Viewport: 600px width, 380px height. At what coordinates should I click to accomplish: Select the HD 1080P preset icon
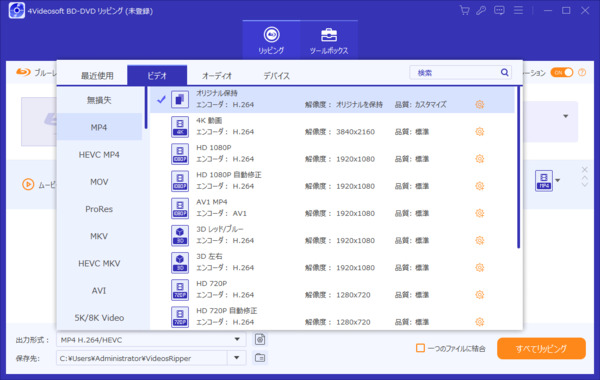180,154
